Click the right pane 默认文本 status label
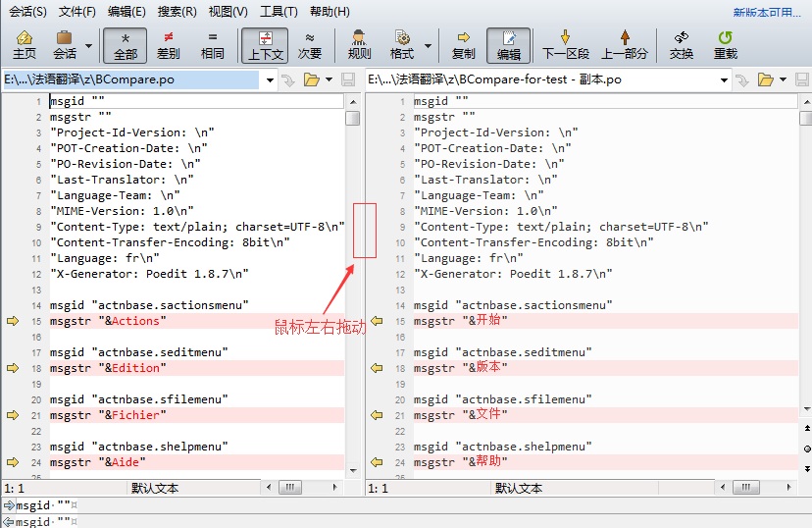The image size is (812, 528). (519, 488)
